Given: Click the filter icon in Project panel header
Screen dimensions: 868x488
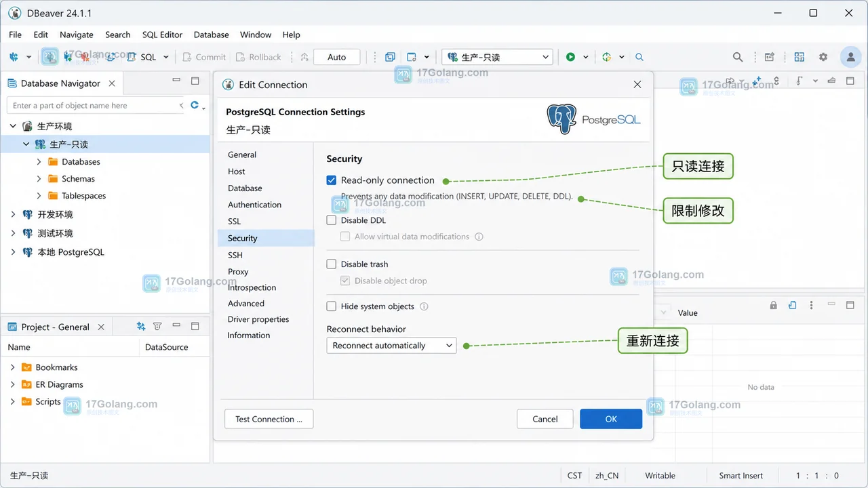Looking at the screenshot, I should click(157, 327).
